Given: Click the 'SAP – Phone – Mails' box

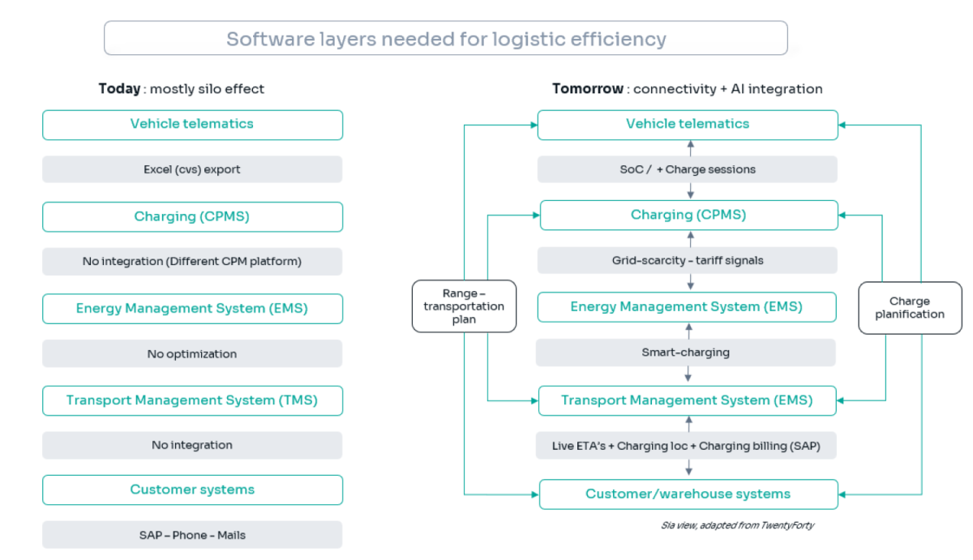Looking at the screenshot, I should [192, 535].
